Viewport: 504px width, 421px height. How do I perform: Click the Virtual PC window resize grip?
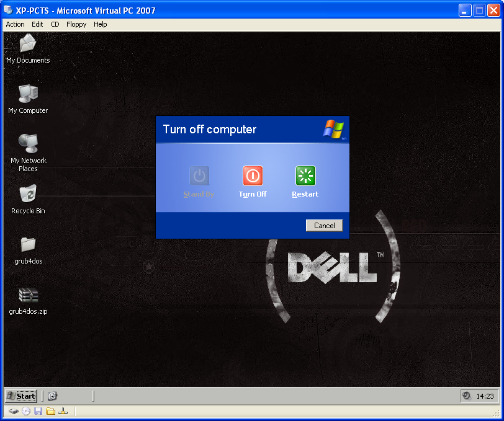(x=497, y=414)
